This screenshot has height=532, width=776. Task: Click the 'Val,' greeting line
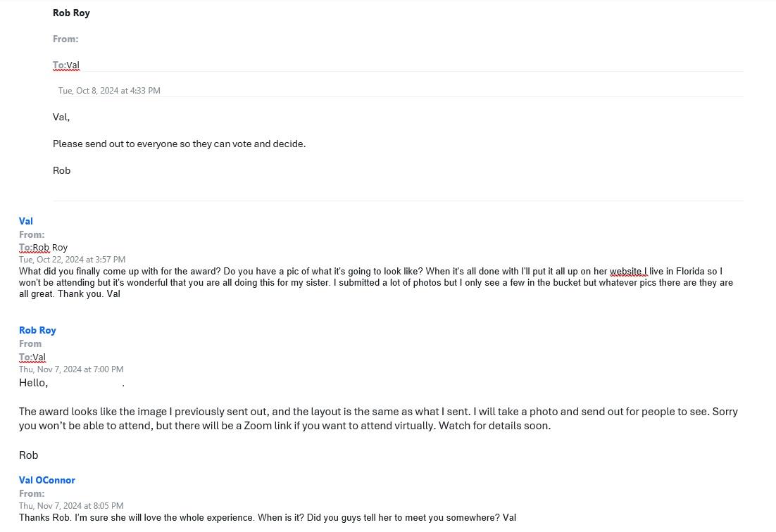click(61, 118)
